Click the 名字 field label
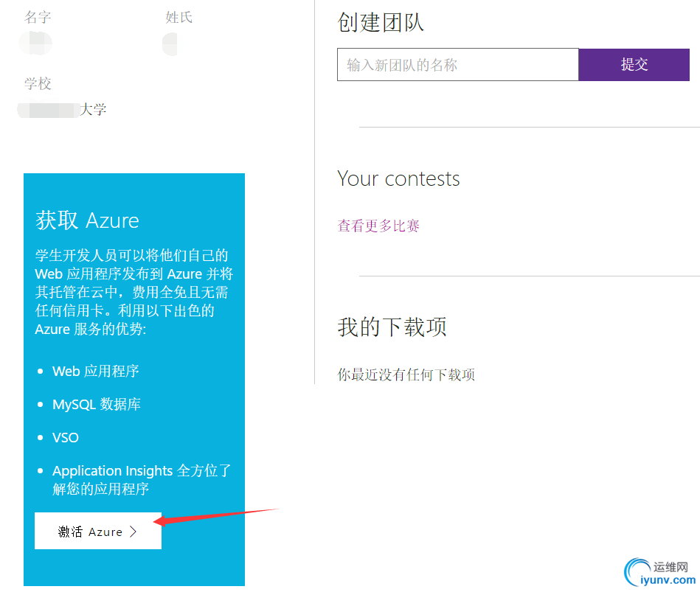Screen dimensions: 700x592 38,18
